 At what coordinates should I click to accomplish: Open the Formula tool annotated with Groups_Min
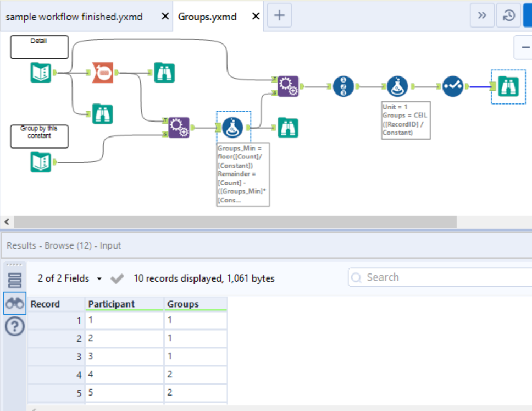234,127
